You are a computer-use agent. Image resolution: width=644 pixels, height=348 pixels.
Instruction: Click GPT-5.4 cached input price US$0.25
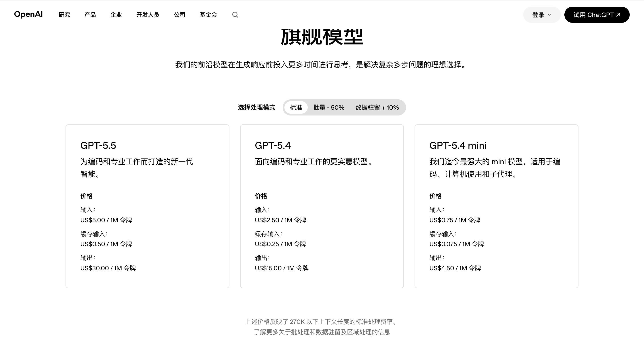(x=280, y=244)
